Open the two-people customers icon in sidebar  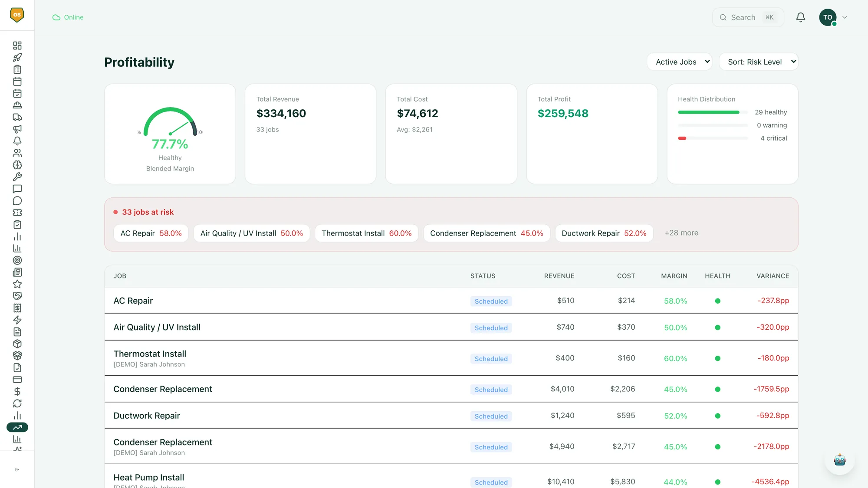[17, 153]
